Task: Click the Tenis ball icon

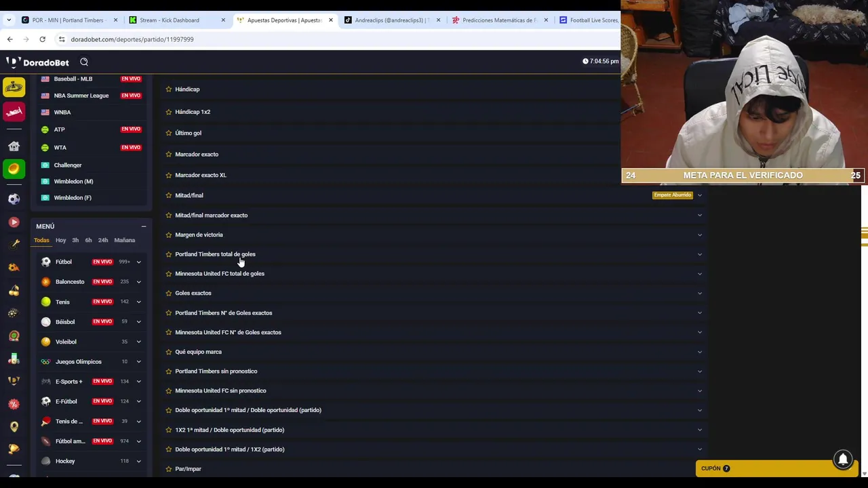Action: coord(45,302)
